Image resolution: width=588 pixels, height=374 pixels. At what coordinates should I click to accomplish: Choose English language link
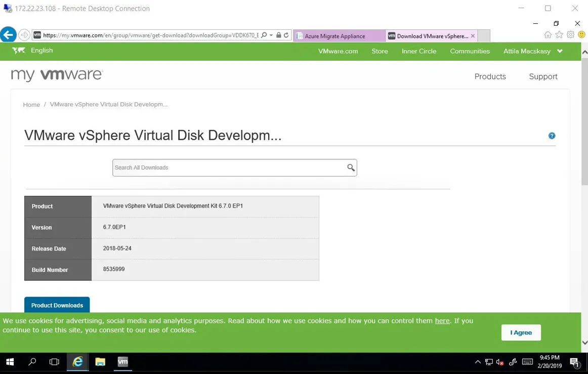pyautogui.click(x=41, y=50)
